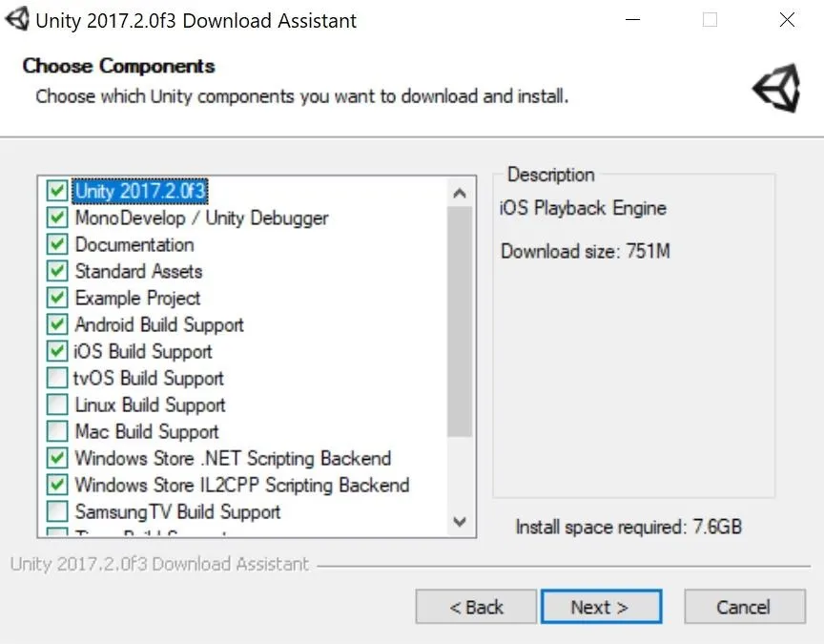
Task: Uncheck the Standard Assets checkbox
Action: [57, 271]
